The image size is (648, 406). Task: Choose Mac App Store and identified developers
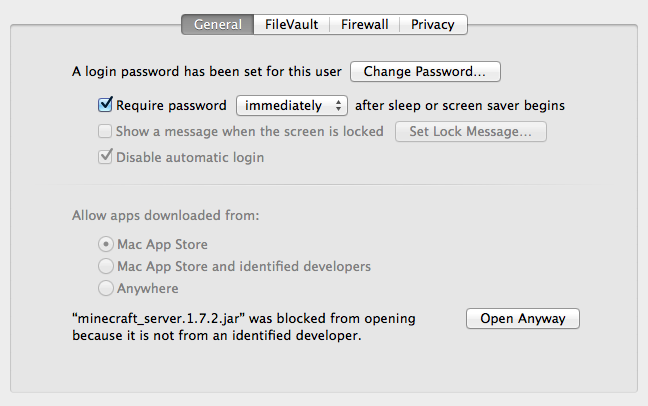(105, 267)
